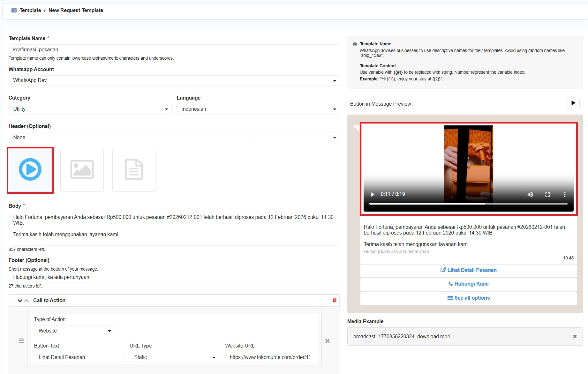Click the drag handle beside Type of Action

coord(21,341)
